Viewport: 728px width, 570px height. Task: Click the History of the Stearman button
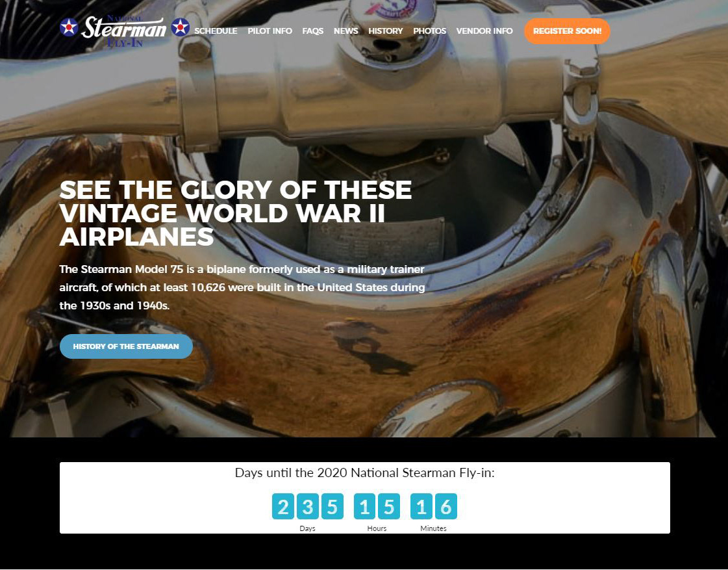click(126, 346)
